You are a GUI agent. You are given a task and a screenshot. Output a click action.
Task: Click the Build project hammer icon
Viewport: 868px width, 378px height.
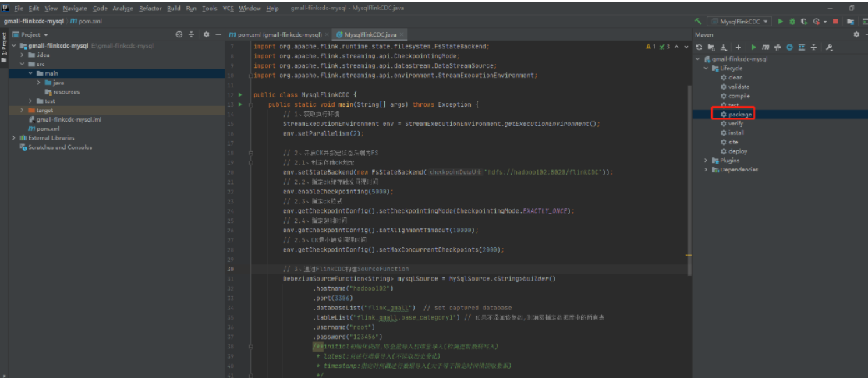(x=699, y=22)
